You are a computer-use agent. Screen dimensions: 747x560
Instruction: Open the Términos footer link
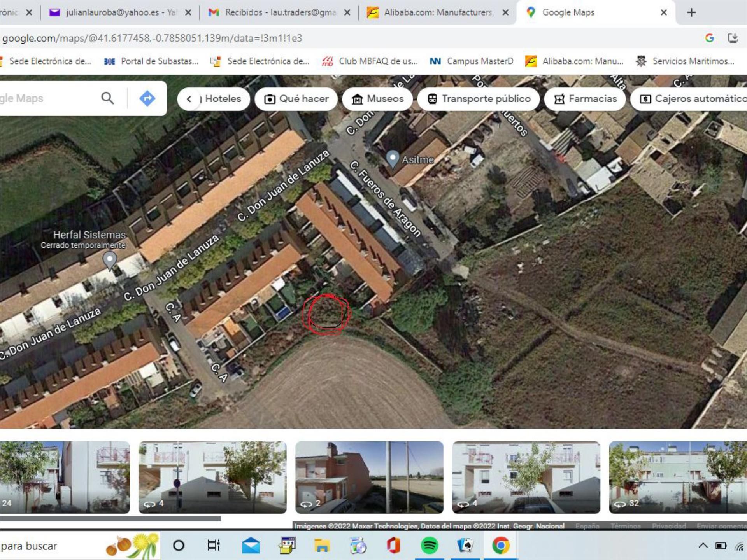[x=626, y=526]
